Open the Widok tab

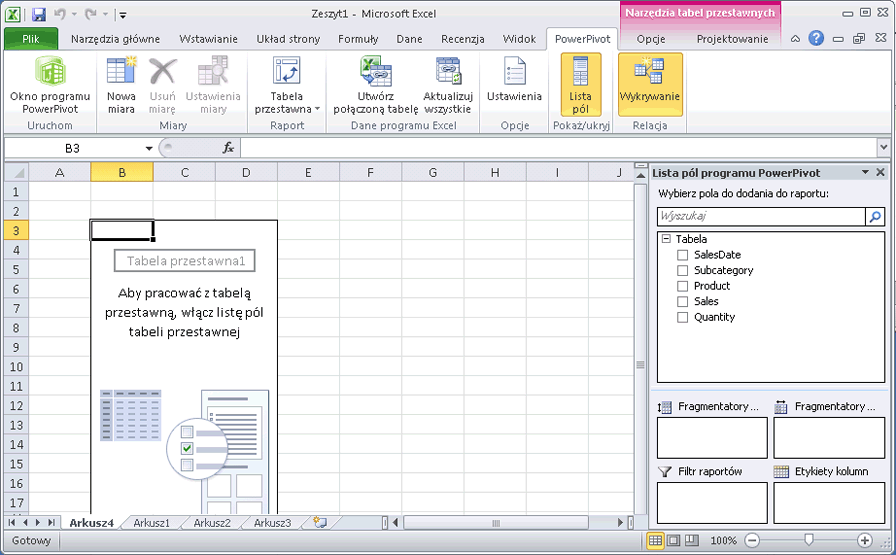tap(519, 39)
